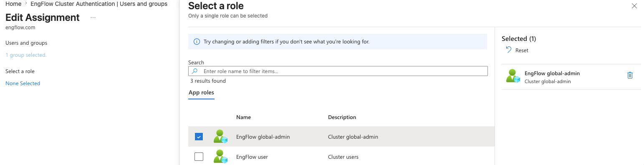This screenshot has height=165, width=644.
Task: Open the Edit Assignment ellipsis menu
Action: [x=93, y=18]
